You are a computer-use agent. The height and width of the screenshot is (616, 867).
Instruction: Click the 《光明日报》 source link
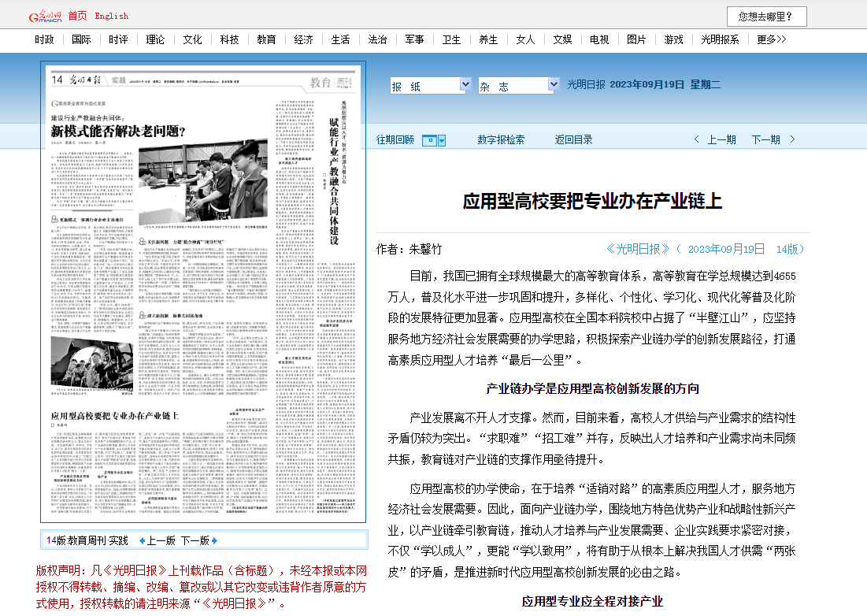point(638,250)
